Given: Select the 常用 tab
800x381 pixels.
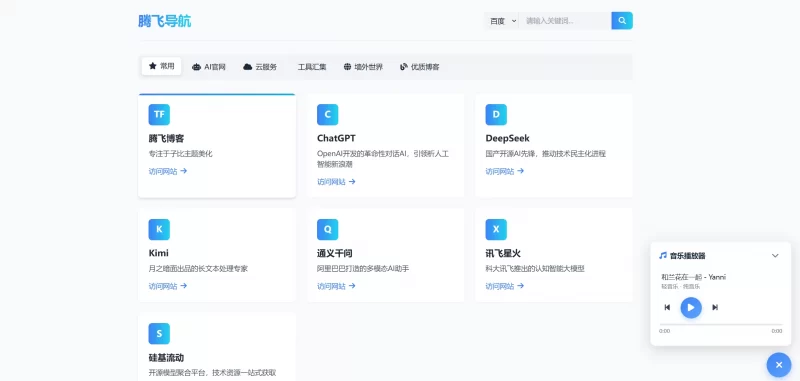Looking at the screenshot, I should 161,66.
